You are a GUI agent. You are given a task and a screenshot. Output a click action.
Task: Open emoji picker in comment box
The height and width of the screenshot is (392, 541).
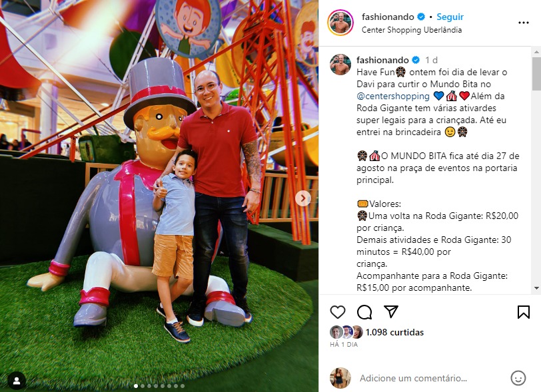tap(518, 378)
